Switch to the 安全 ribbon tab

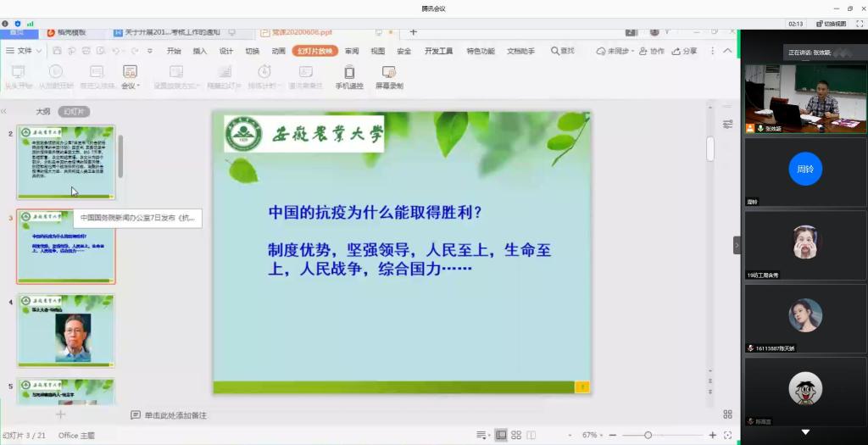(404, 51)
